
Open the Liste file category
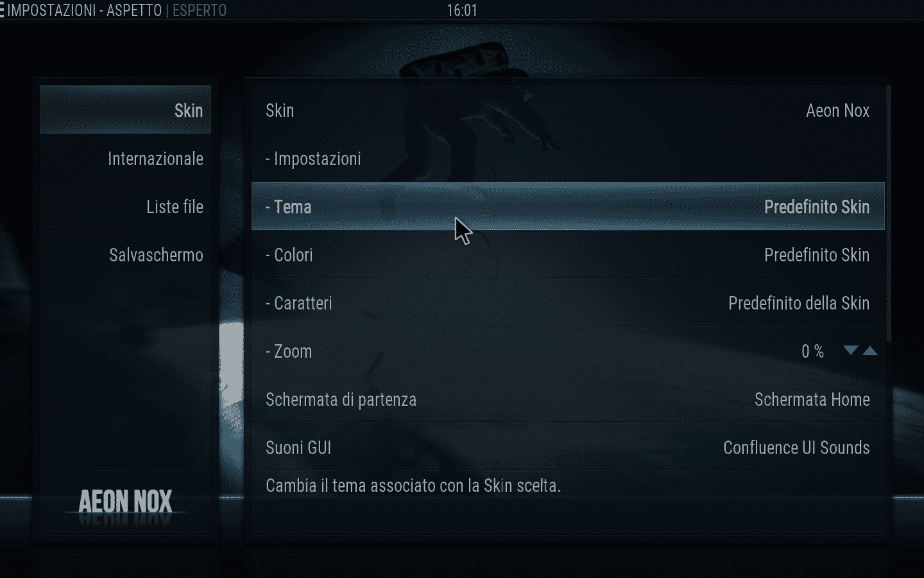click(125, 206)
